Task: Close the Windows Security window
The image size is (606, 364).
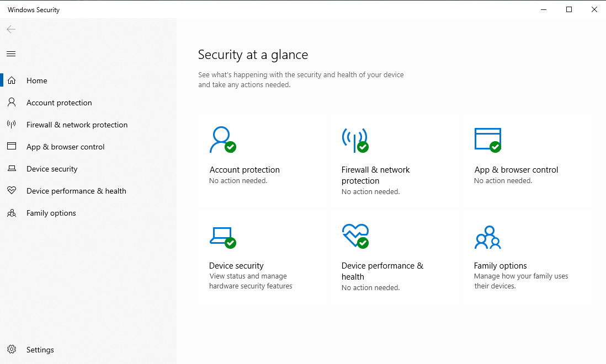Action: click(594, 9)
